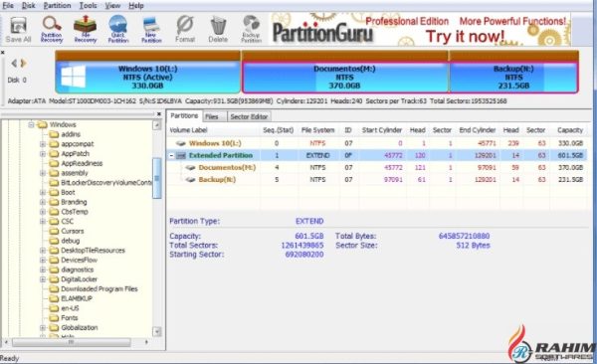The image size is (597, 364).
Task: Click folder icon of debug
Action: pos(54,241)
